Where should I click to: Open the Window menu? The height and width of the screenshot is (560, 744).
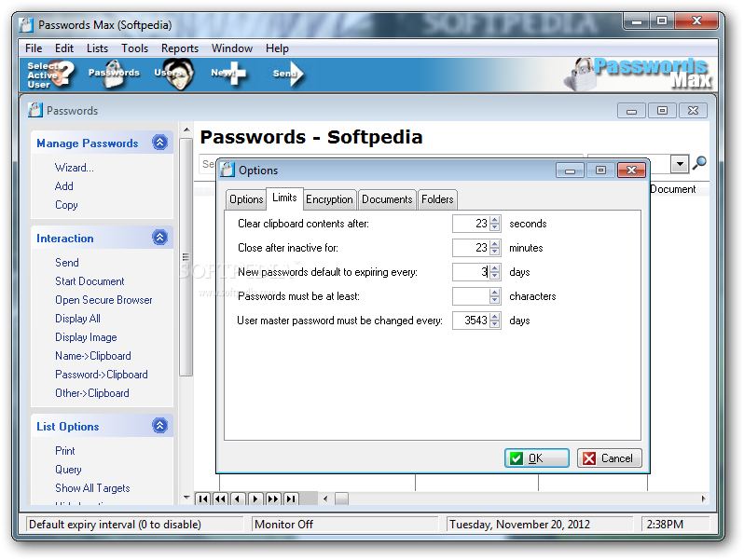(x=232, y=48)
